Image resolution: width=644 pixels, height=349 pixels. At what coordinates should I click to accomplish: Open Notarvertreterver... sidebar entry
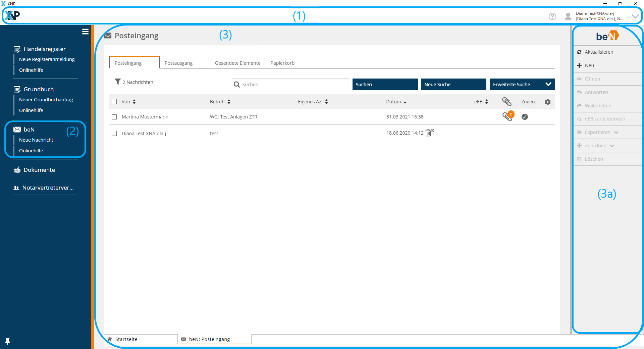tap(48, 188)
